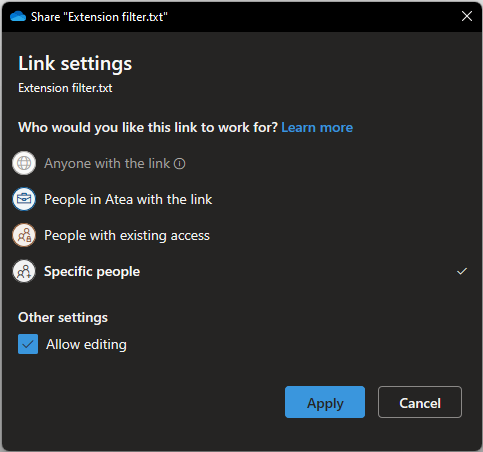
Task: Close the Share dialog with the X
Action: tap(467, 16)
